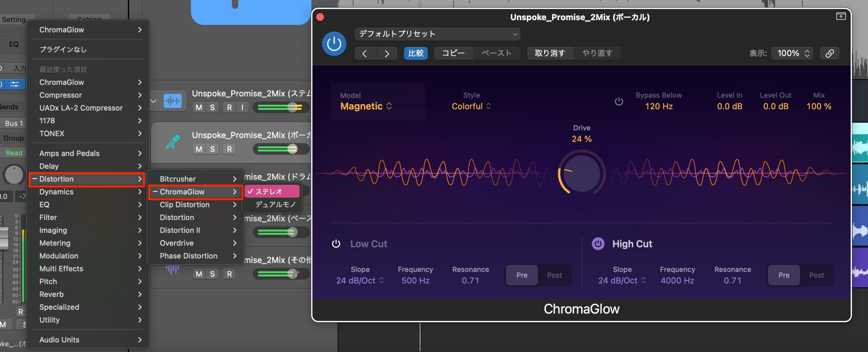Click the Level Out 0.0 dB value

coord(776,106)
